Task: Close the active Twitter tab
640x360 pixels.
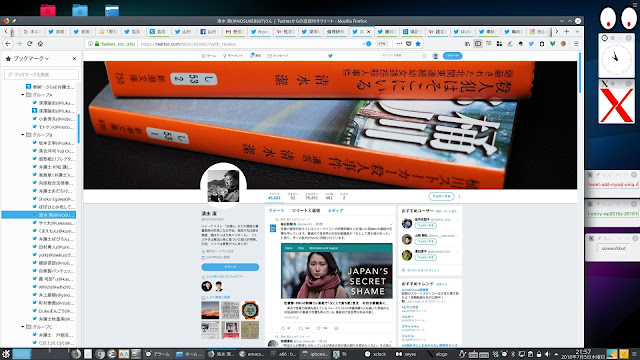Action: (x=369, y=31)
